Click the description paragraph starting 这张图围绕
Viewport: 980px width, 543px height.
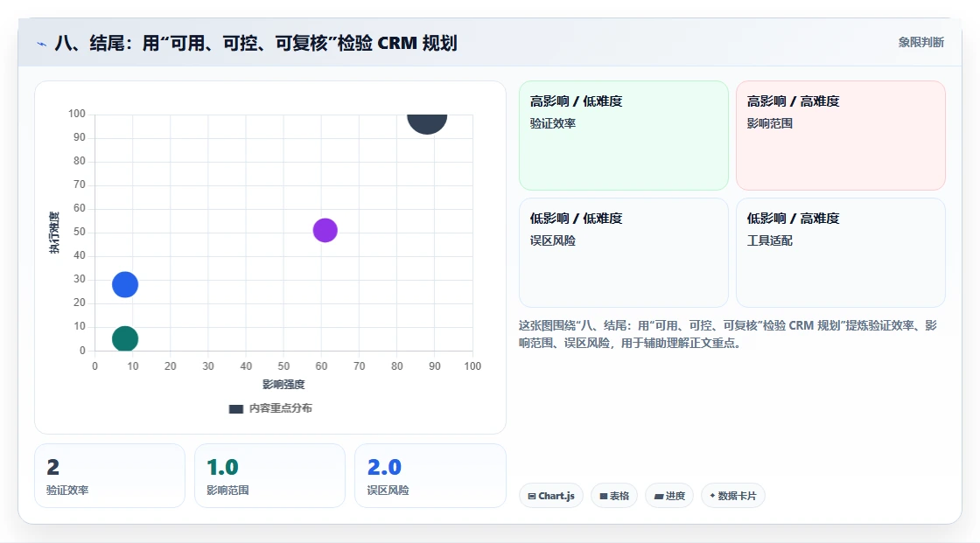727,334
